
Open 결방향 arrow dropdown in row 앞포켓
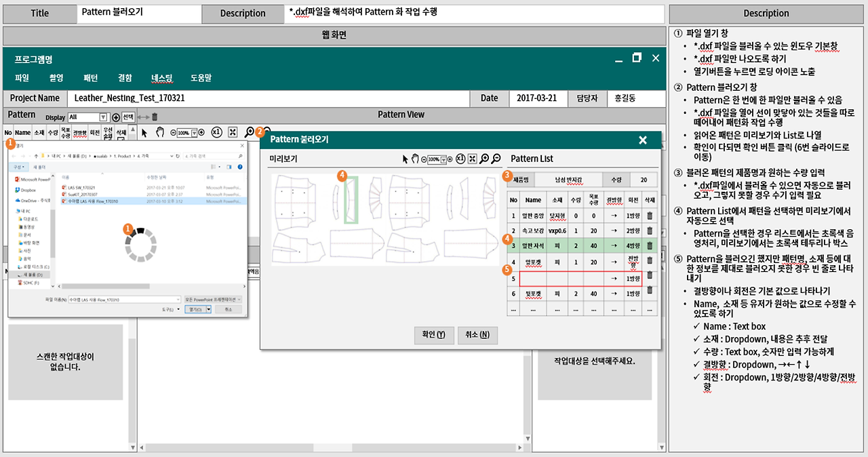[614, 262]
